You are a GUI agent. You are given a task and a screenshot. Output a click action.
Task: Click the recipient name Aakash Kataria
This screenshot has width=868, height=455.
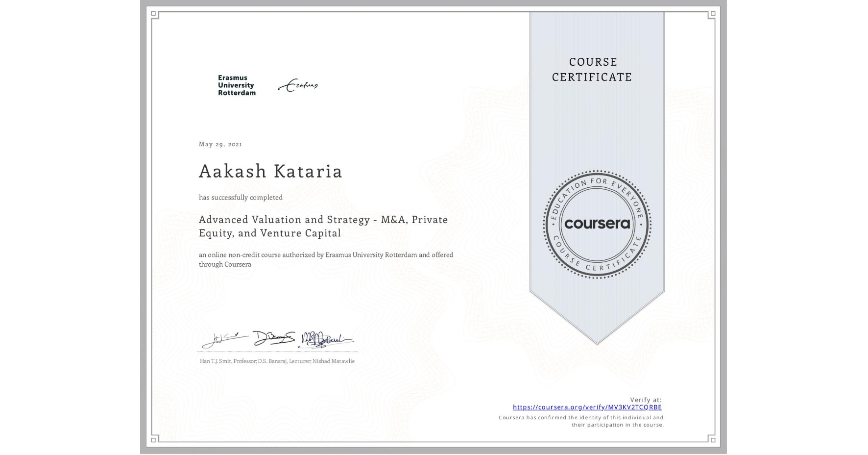pos(270,171)
